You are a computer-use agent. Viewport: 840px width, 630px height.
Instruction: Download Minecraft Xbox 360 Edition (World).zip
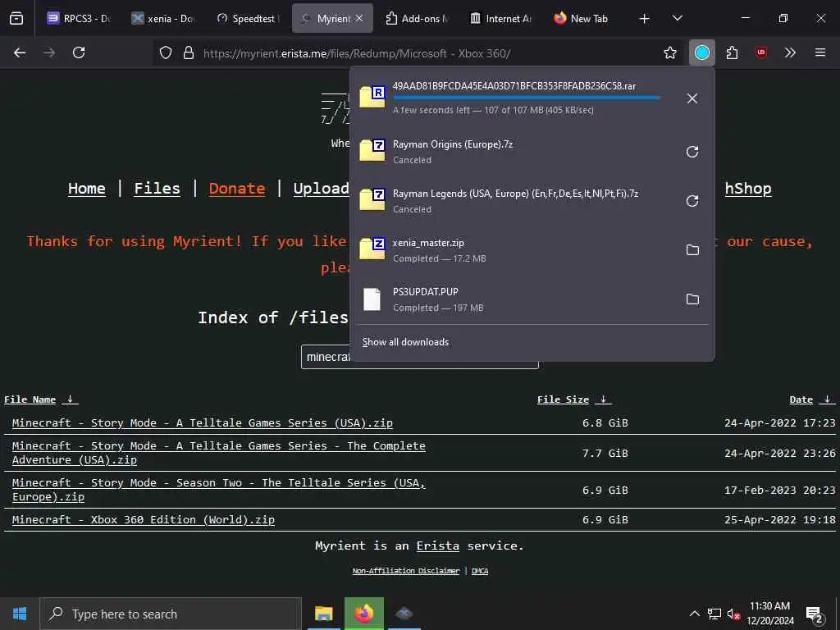[143, 519]
